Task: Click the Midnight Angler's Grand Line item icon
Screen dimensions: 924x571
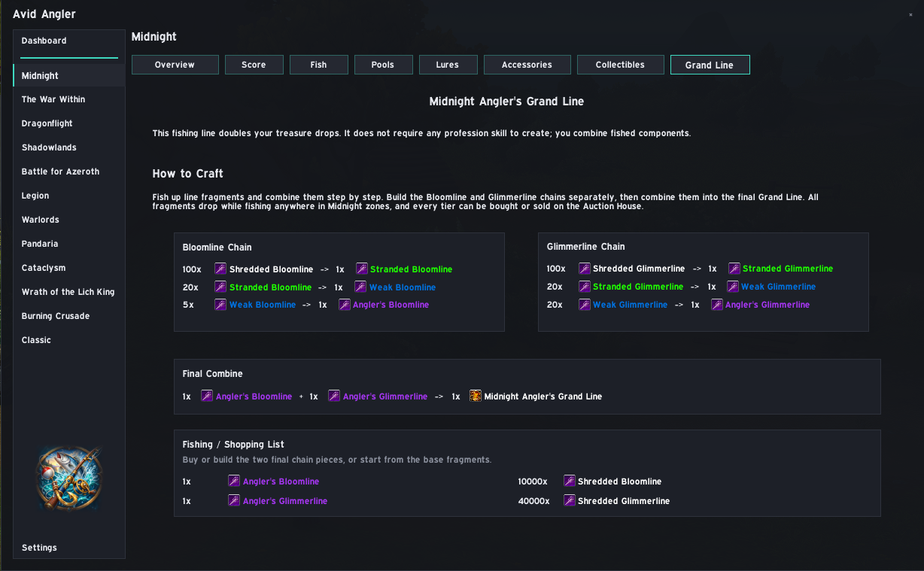Action: pyautogui.click(x=476, y=396)
